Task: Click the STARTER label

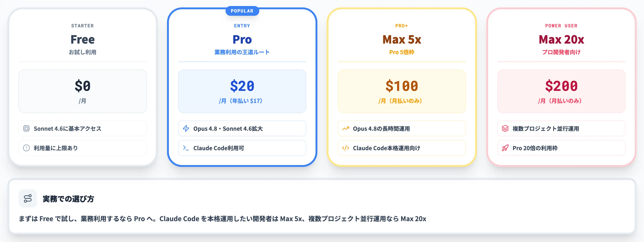Action: (83, 26)
